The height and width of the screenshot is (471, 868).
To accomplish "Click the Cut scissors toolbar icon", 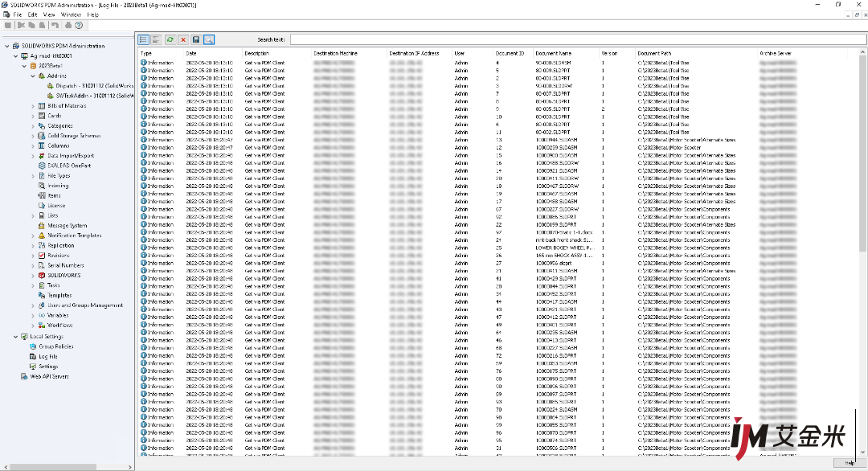I will 21,26.
